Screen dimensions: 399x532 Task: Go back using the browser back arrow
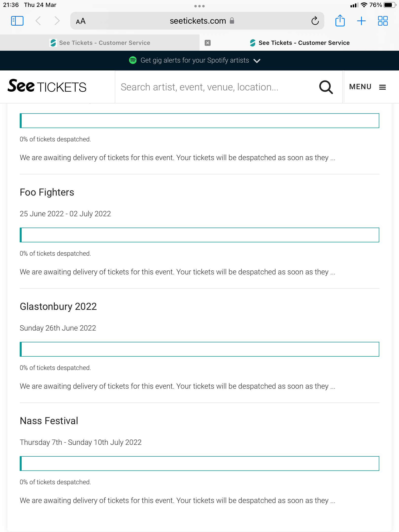pyautogui.click(x=38, y=21)
